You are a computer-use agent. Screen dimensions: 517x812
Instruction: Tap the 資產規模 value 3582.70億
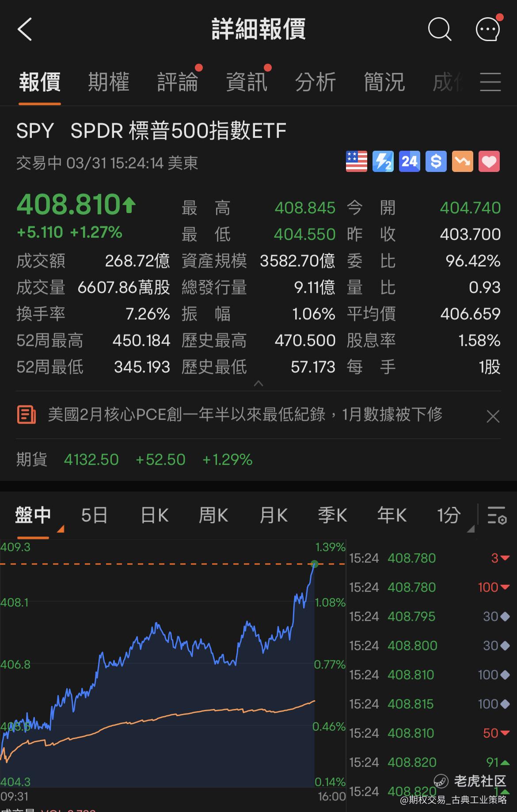pyautogui.click(x=297, y=261)
